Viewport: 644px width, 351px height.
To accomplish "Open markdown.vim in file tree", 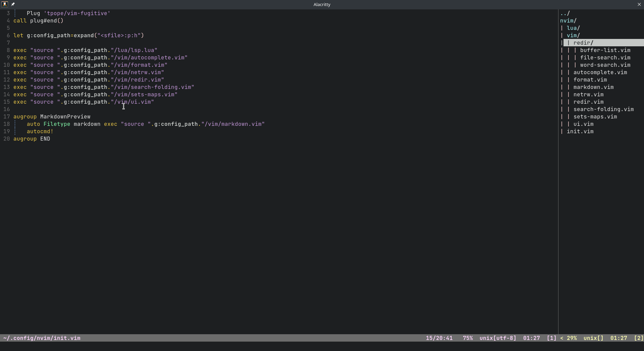I will pos(593,87).
